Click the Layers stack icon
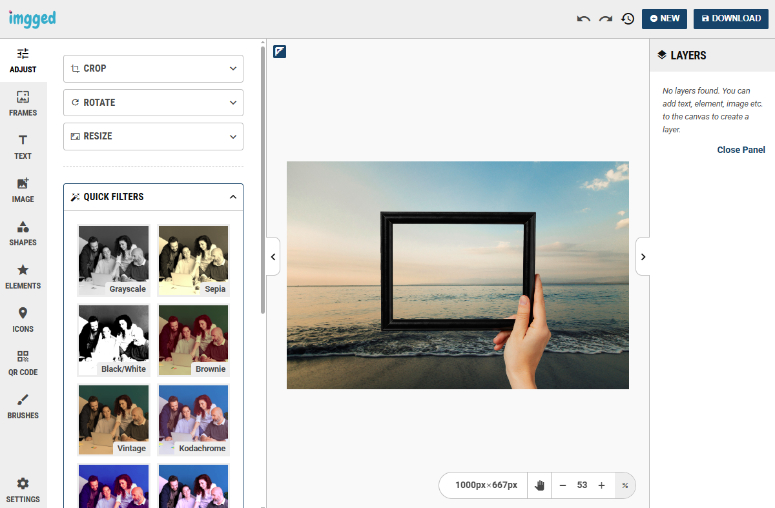The width and height of the screenshot is (775, 508). (662, 55)
